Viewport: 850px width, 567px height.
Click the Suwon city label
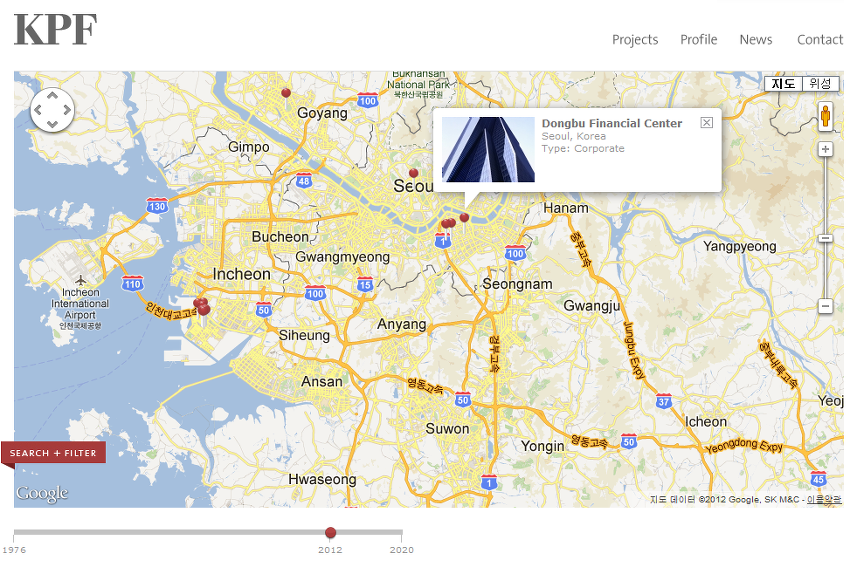coord(447,429)
